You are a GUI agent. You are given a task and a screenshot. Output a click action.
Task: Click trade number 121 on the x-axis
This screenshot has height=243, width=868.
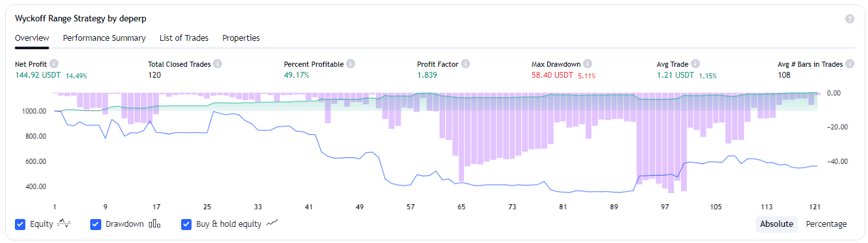[x=815, y=207]
